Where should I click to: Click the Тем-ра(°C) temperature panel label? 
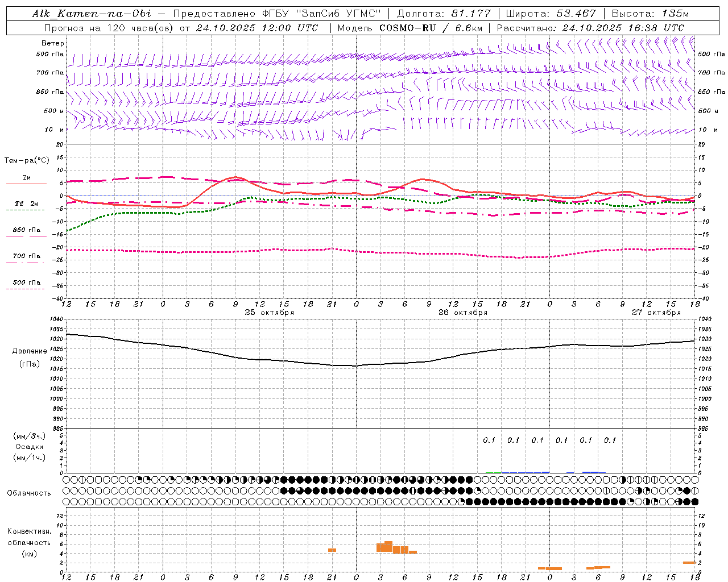click(x=27, y=161)
